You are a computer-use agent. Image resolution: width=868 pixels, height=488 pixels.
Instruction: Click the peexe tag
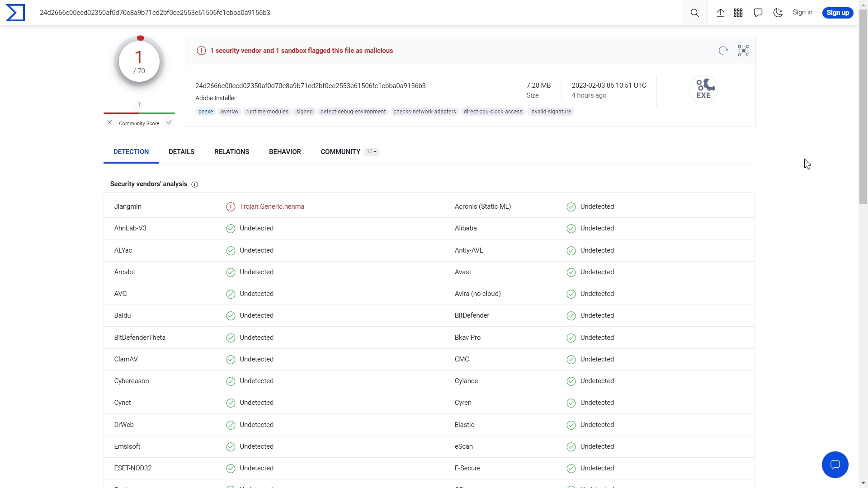(x=206, y=112)
